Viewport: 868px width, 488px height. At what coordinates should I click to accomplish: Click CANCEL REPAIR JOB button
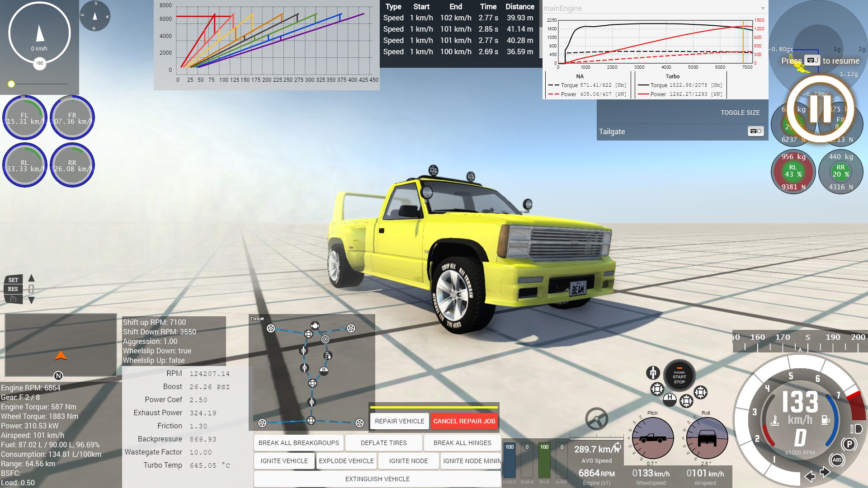click(464, 421)
